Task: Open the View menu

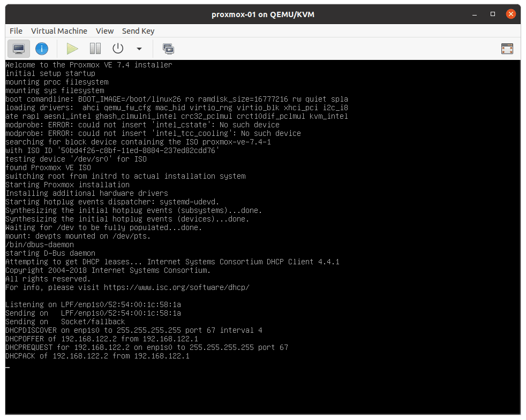Action: coord(104,31)
